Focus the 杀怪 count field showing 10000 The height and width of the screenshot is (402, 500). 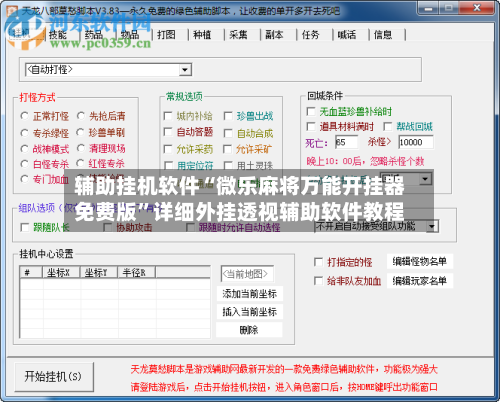[x=416, y=142]
